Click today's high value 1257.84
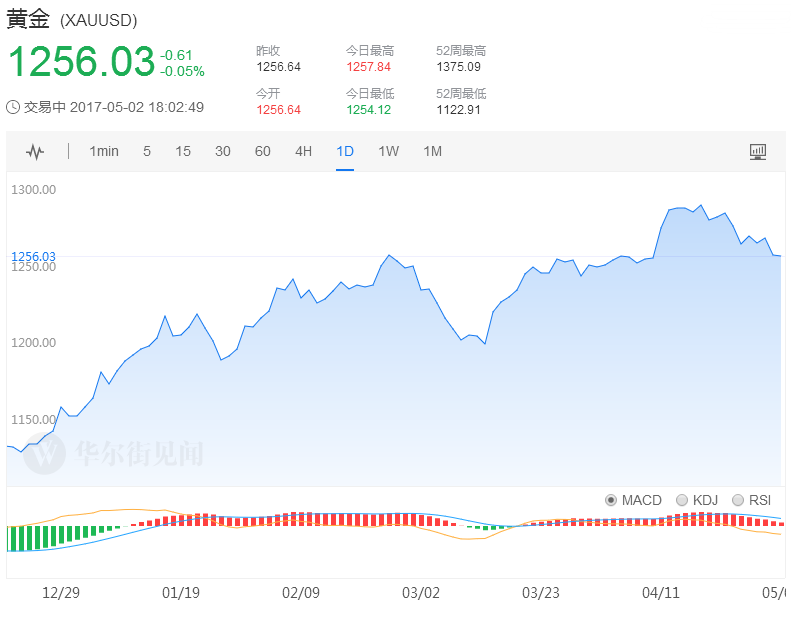This screenshot has width=791, height=619. point(369,67)
